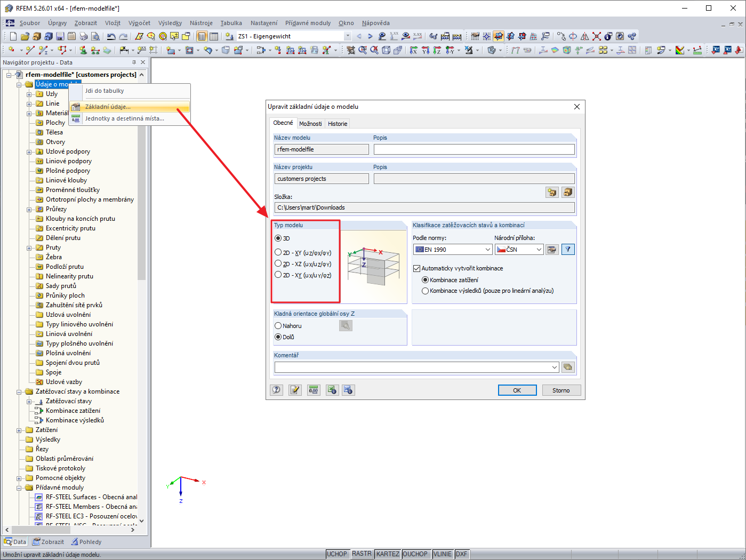
Task: Open the Soubor menu
Action: [x=30, y=23]
